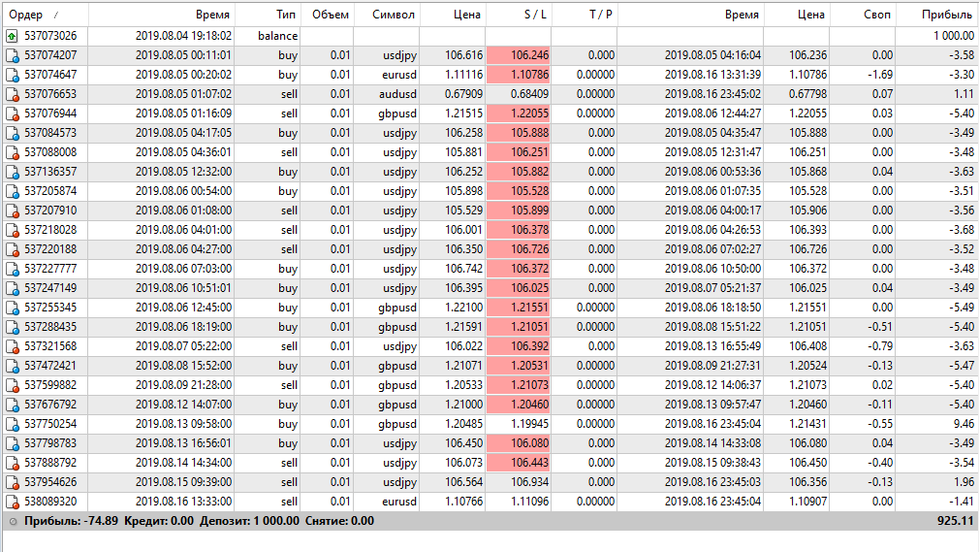Click the balance type cell
The height and width of the screenshot is (552, 980).
tap(277, 36)
